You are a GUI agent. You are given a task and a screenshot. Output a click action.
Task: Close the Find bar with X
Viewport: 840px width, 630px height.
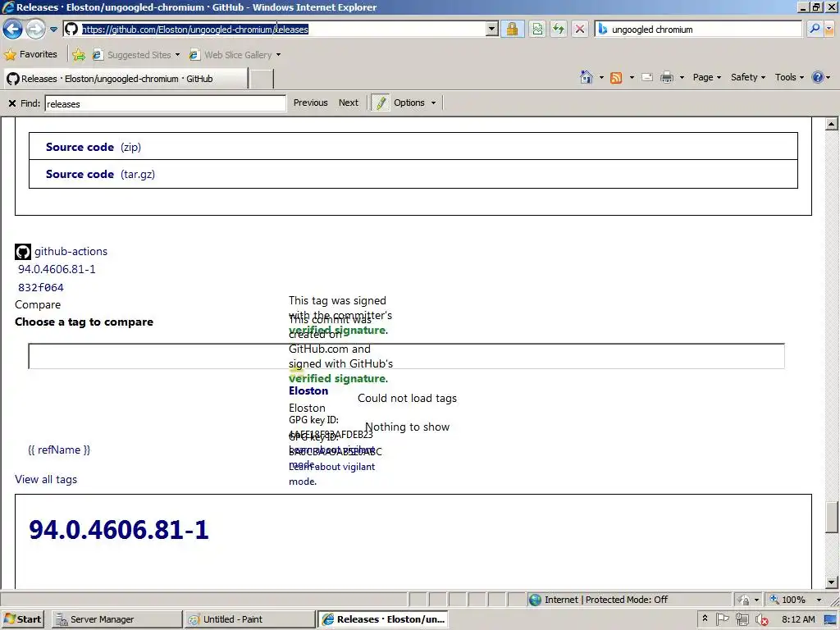[11, 103]
